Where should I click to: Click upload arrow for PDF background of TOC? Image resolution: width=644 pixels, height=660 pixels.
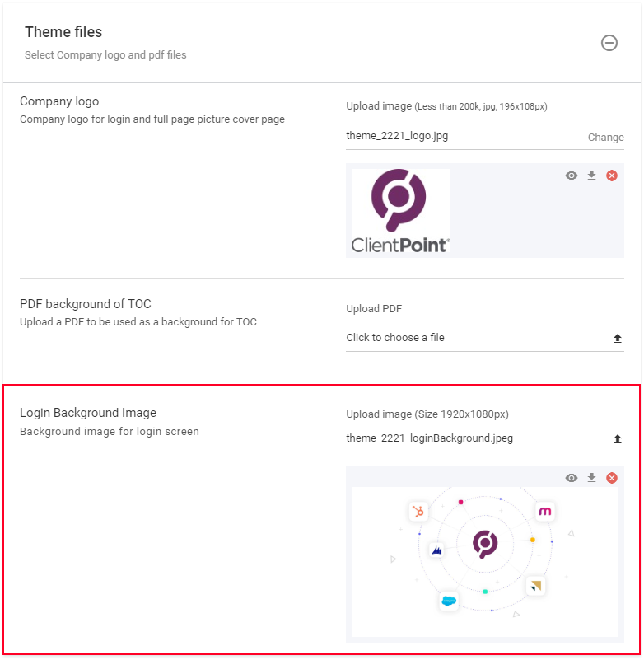click(618, 339)
